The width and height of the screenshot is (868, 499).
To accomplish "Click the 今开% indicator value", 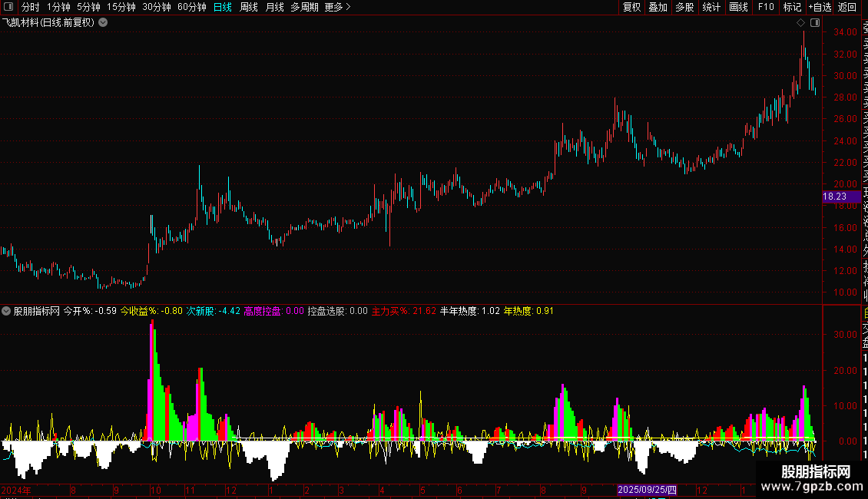I will 90,311.
